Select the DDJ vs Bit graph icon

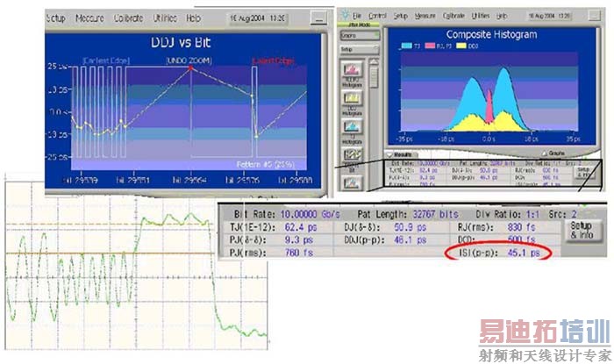click(352, 154)
